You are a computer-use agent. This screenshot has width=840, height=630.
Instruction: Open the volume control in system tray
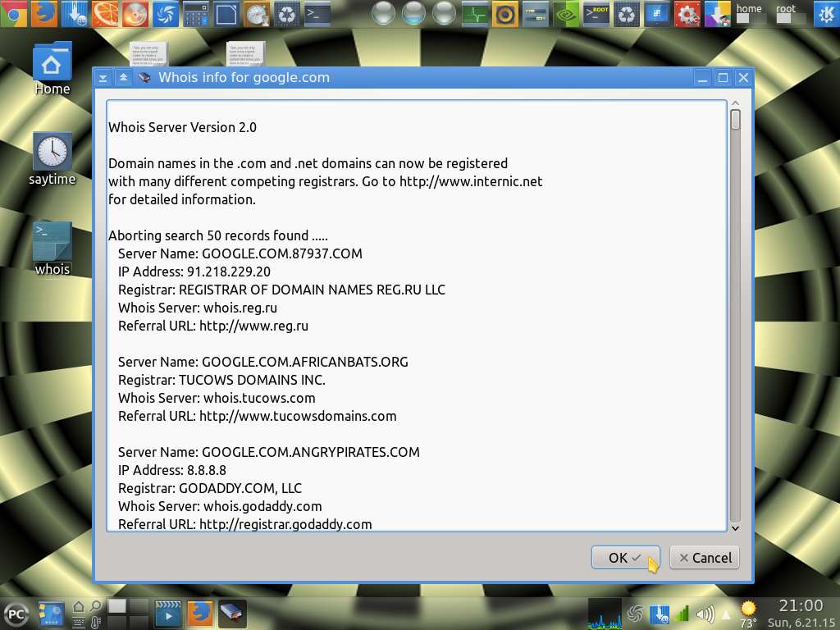point(705,614)
